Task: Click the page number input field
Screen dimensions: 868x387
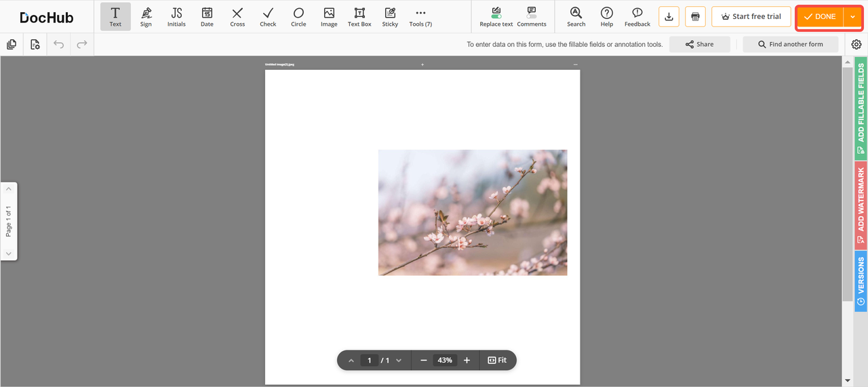Action: pos(370,361)
